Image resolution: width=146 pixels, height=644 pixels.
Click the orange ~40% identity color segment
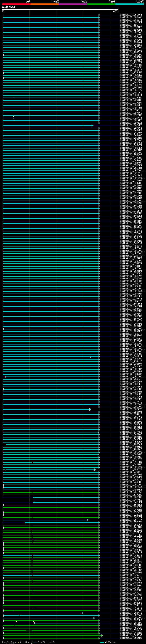coord(45,4)
